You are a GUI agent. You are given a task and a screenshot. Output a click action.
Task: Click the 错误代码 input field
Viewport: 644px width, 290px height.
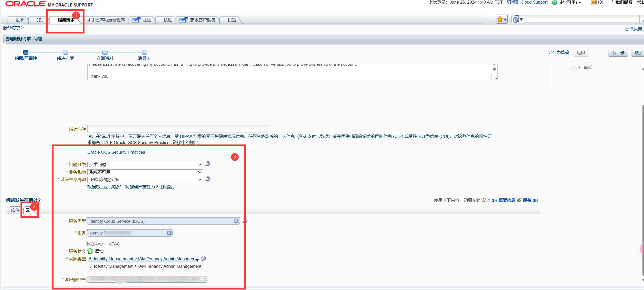(177, 129)
